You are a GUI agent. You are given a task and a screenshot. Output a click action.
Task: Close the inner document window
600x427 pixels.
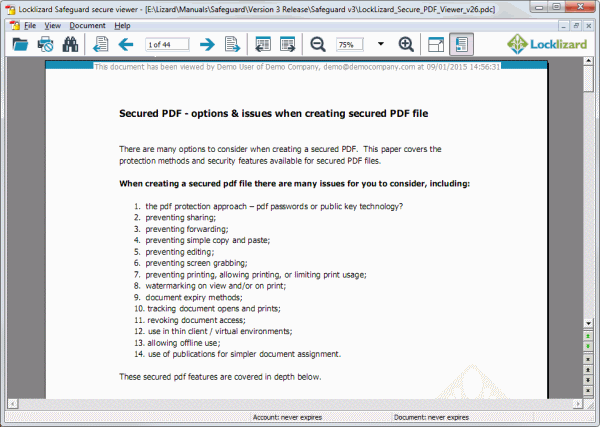tap(589, 26)
